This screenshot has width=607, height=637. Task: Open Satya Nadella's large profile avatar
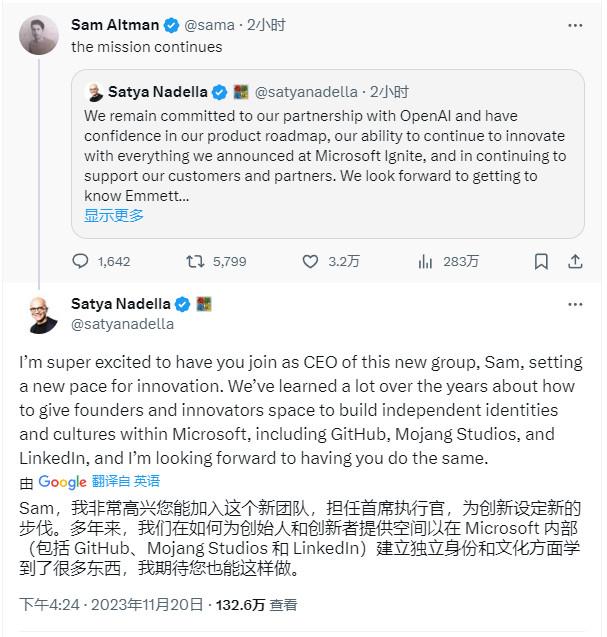39,315
